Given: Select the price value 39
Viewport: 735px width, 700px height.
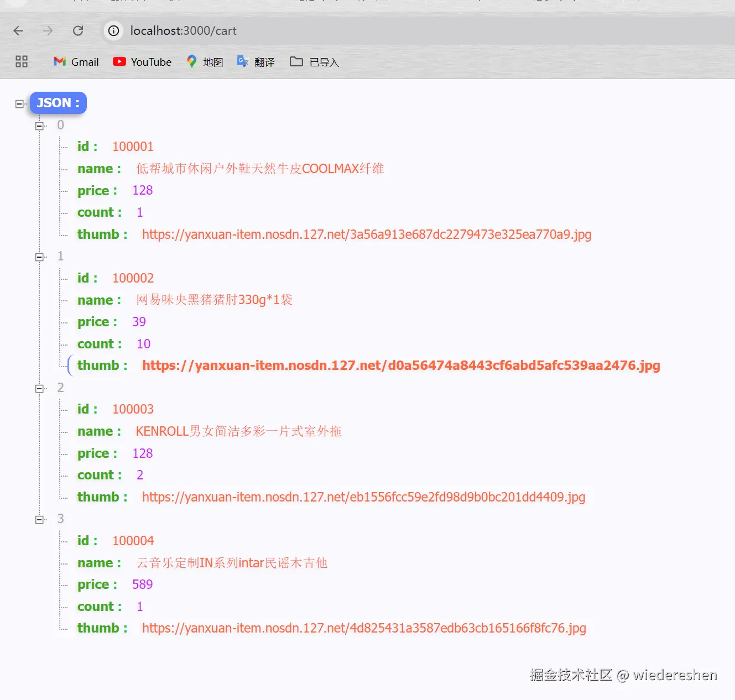Looking at the screenshot, I should point(139,322).
